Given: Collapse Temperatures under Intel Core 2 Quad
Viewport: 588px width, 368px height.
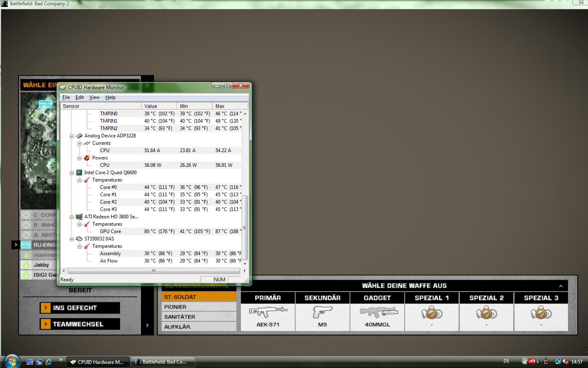Looking at the screenshot, I should click(79, 180).
